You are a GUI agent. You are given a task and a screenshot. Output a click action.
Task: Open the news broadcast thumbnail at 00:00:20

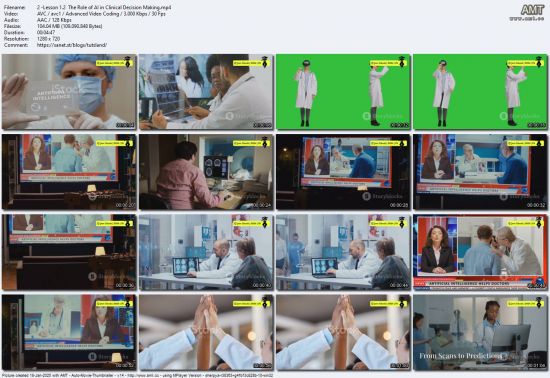(x=69, y=172)
